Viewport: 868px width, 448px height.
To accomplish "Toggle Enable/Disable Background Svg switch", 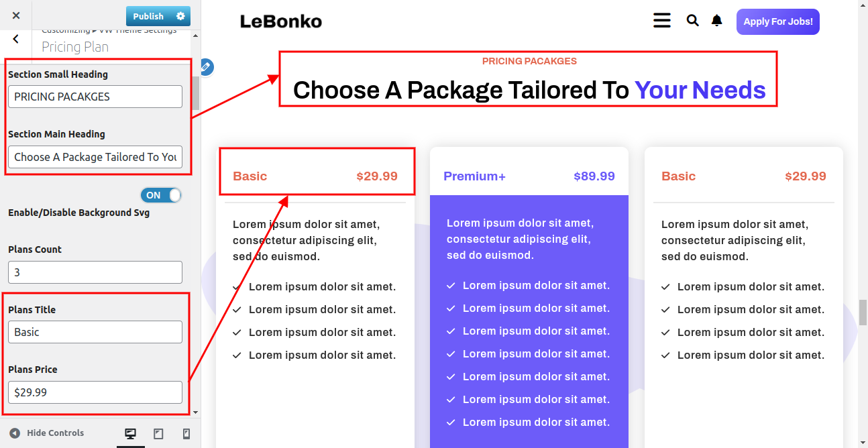I will pyautogui.click(x=161, y=195).
